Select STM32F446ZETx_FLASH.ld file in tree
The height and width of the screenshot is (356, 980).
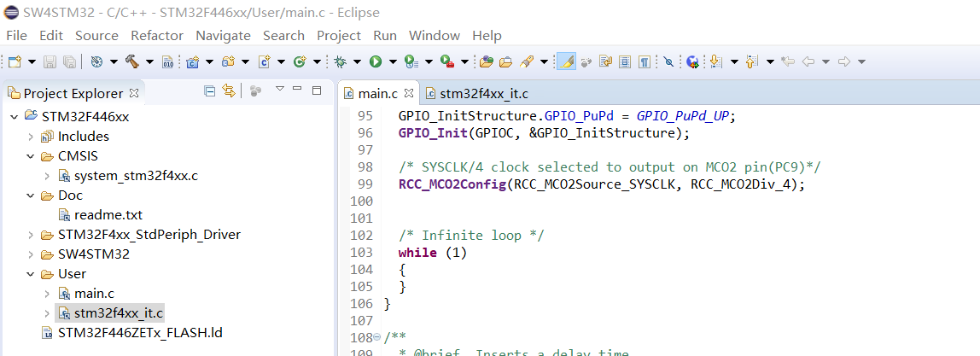click(139, 332)
